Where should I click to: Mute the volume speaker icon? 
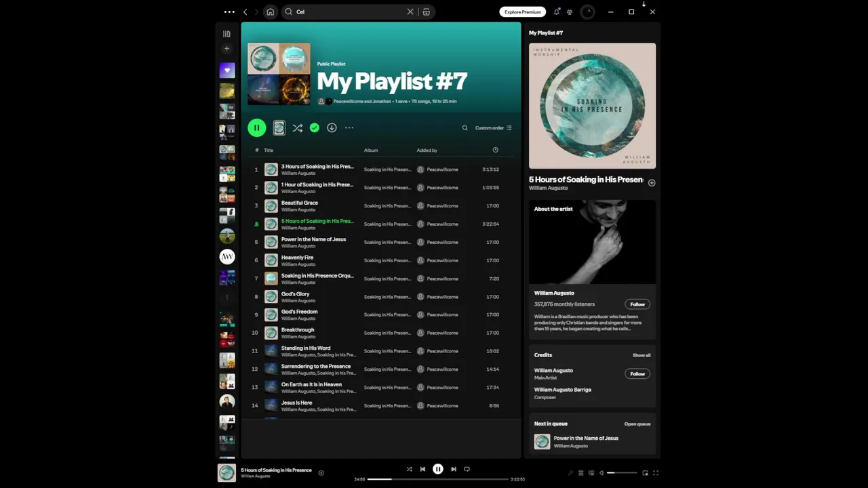[601, 473]
